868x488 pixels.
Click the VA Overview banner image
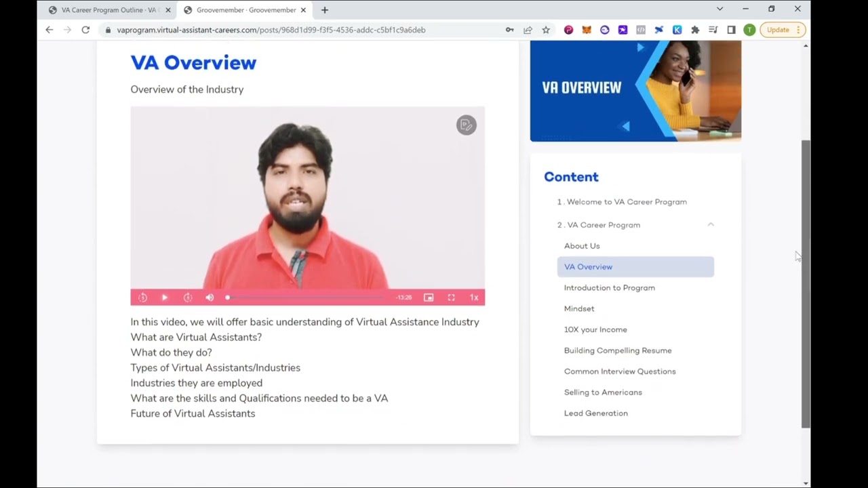[635, 91]
